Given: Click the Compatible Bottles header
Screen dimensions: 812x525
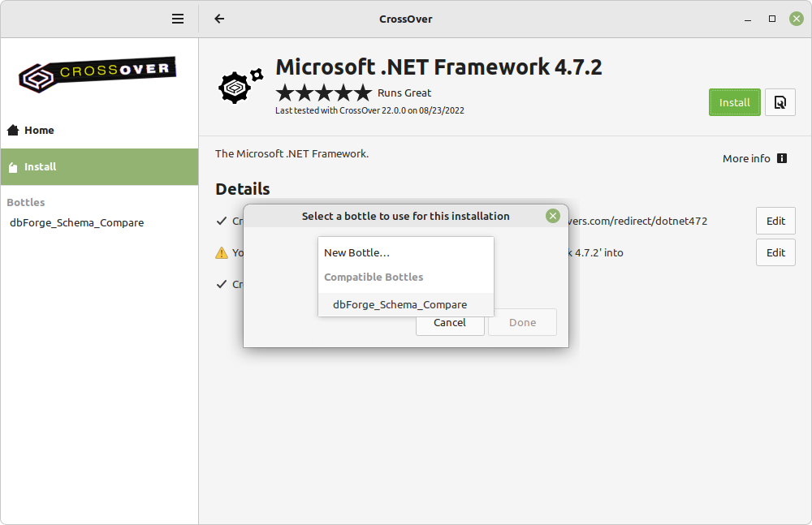Looking at the screenshot, I should click(x=374, y=277).
